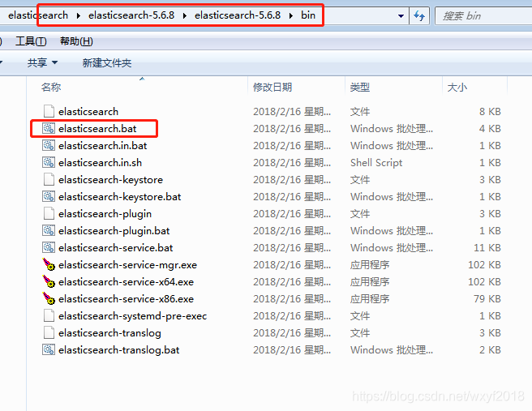Click the batch icon of elasticsearch-keystore.bat
The image size is (532, 411).
pos(49,196)
